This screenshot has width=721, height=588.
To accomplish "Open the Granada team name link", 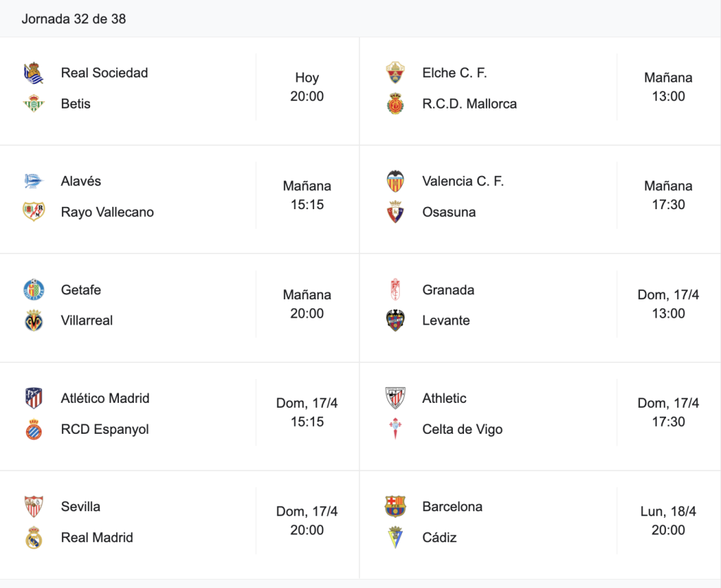I will (x=449, y=290).
